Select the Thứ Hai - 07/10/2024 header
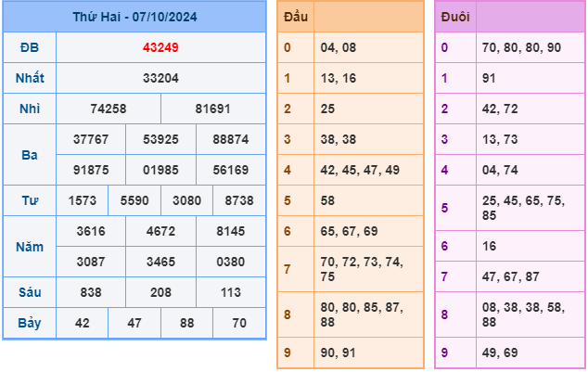588x372 pixels. (x=134, y=17)
